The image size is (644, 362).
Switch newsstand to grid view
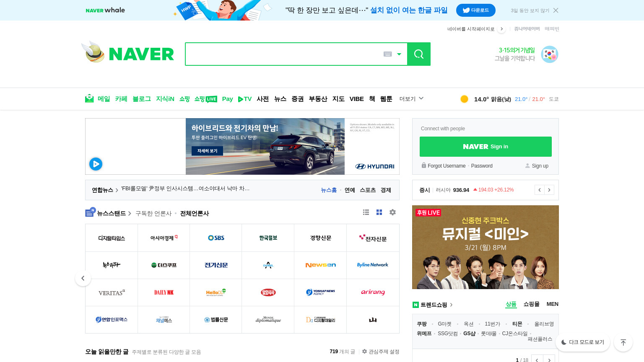379,212
